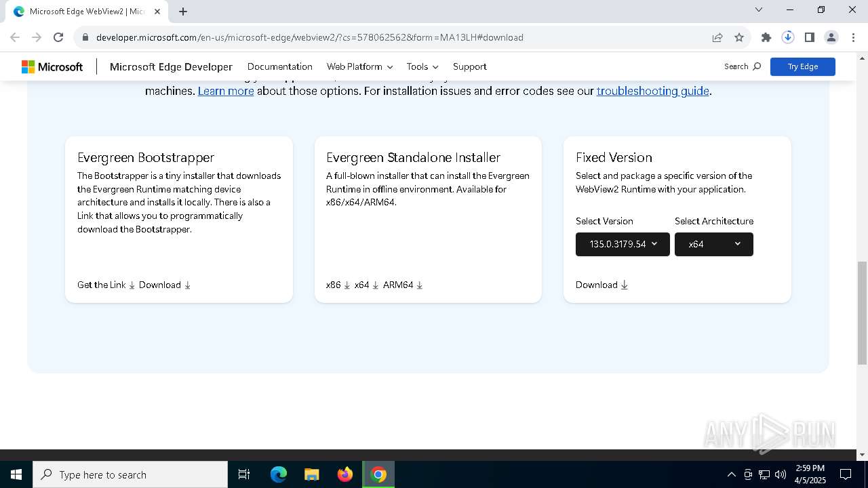This screenshot has width=868, height=488.
Task: Open Task View on the taskbar
Action: click(244, 474)
